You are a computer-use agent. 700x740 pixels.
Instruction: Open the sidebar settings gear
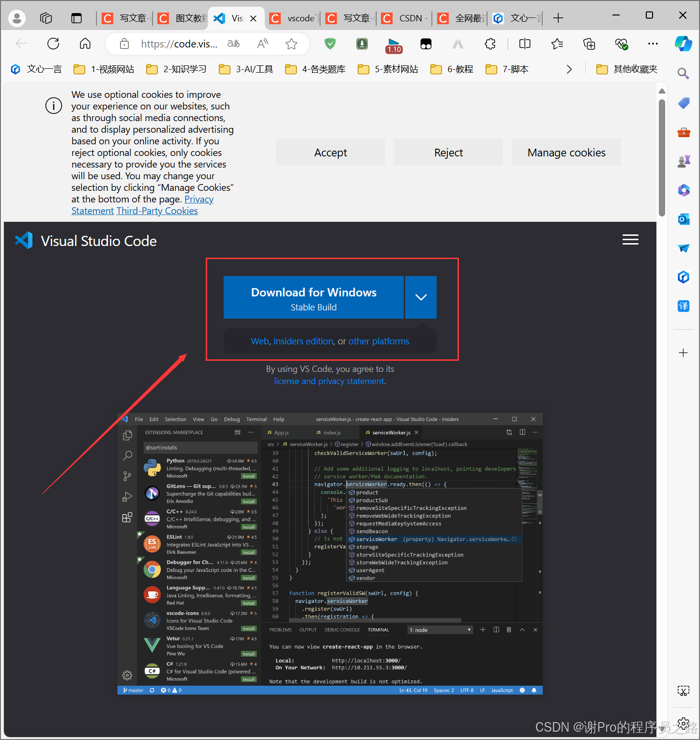coord(684,725)
